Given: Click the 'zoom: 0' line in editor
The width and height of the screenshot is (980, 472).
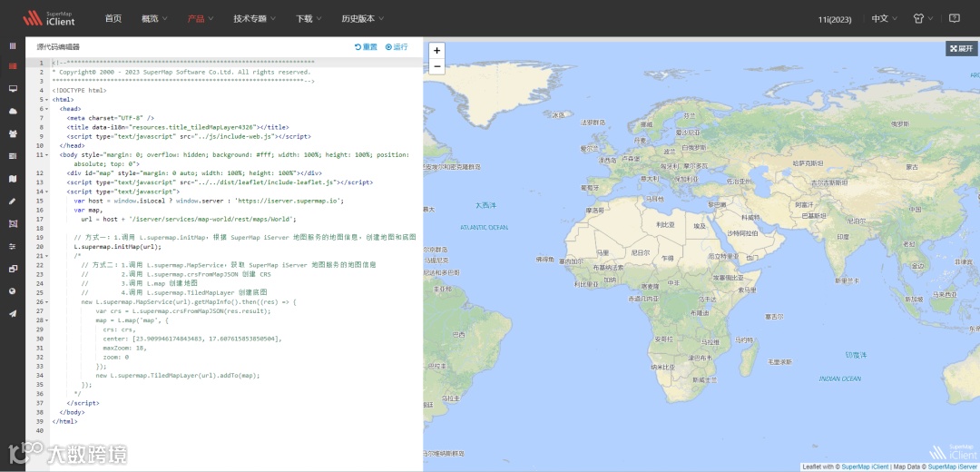Looking at the screenshot, I should 115,357.
